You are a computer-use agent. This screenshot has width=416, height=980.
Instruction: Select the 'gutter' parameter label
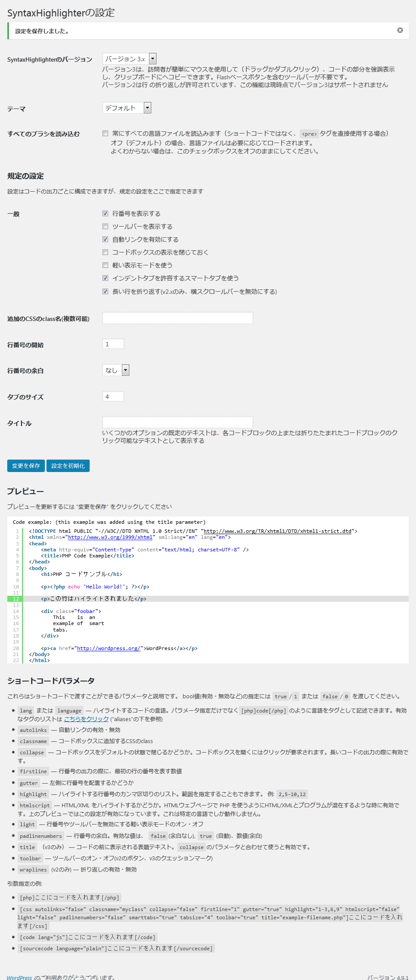29,783
